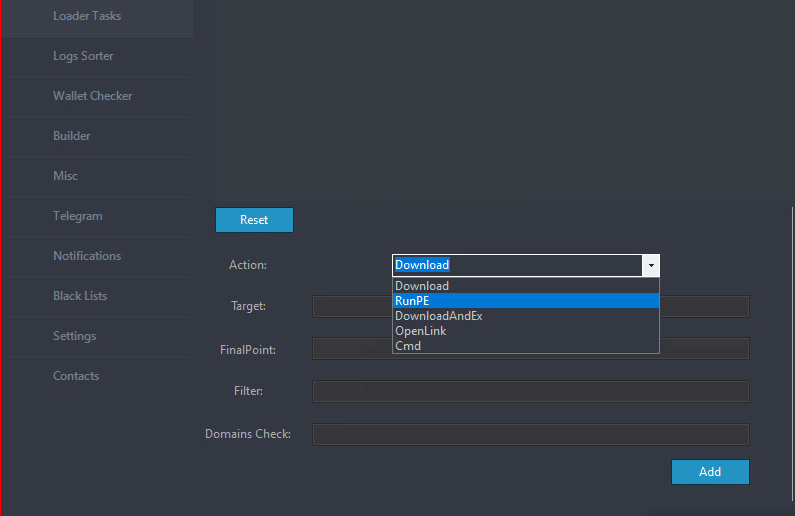The image size is (795, 516).
Task: Open the Notifications sidebar item
Action: 97,256
